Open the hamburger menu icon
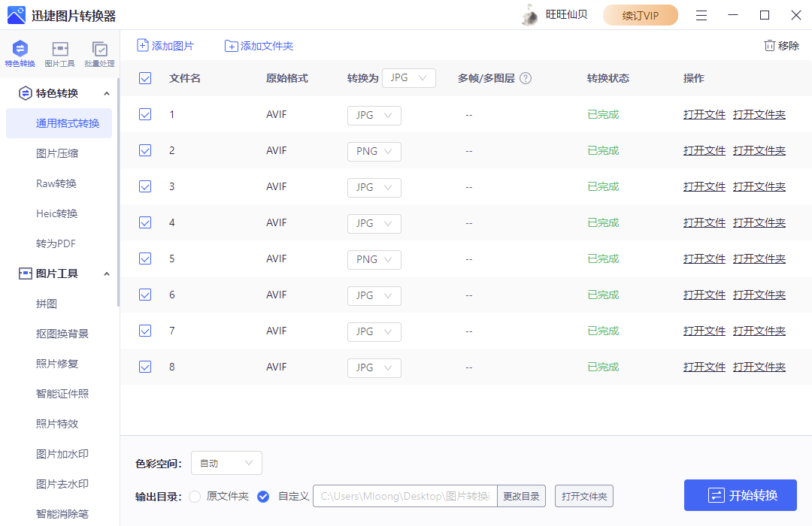Screen dimensions: 812x526 point(701,14)
